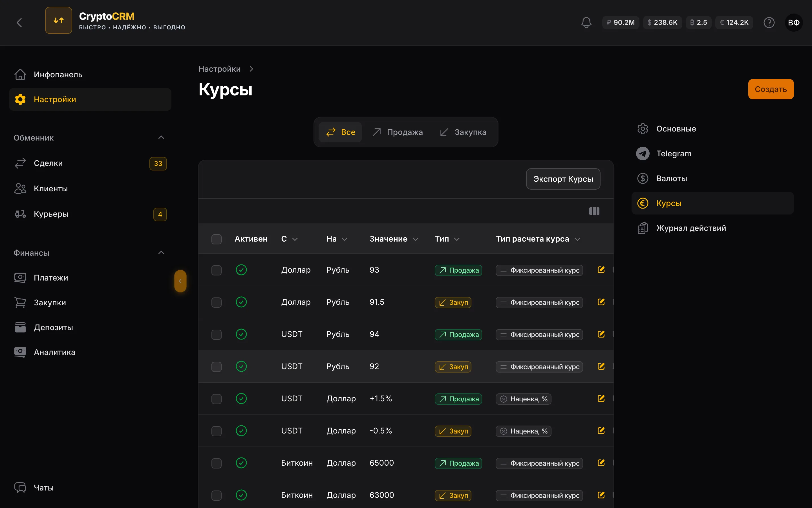Edit the USDT Доллар -0.5% rate
This screenshot has height=508, width=812.
click(601, 431)
